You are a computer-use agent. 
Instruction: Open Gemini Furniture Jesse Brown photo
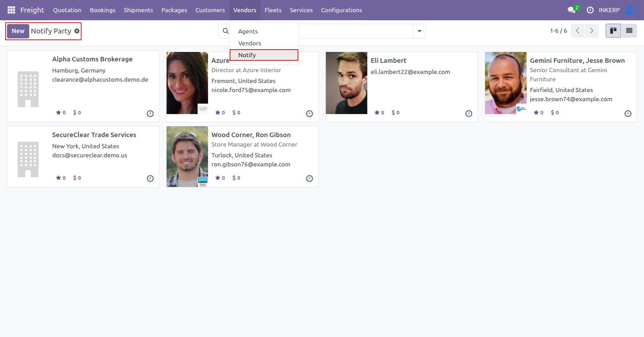[506, 83]
